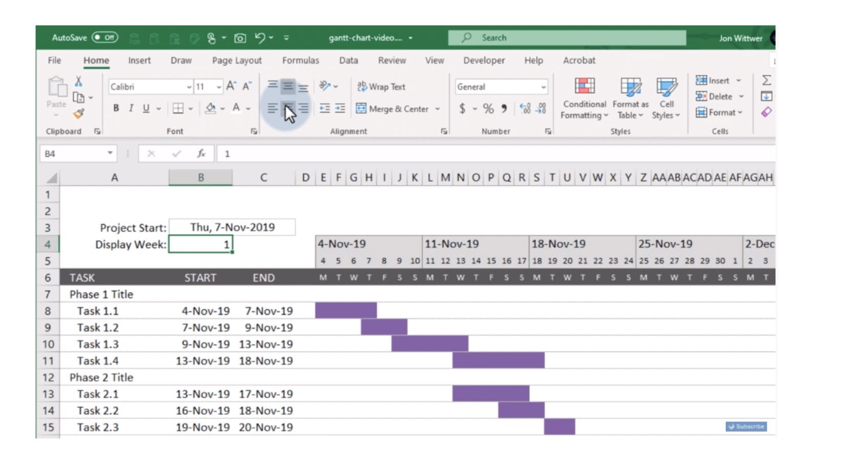Click the Borders icon
The width and height of the screenshot is (868, 460).
tap(178, 108)
